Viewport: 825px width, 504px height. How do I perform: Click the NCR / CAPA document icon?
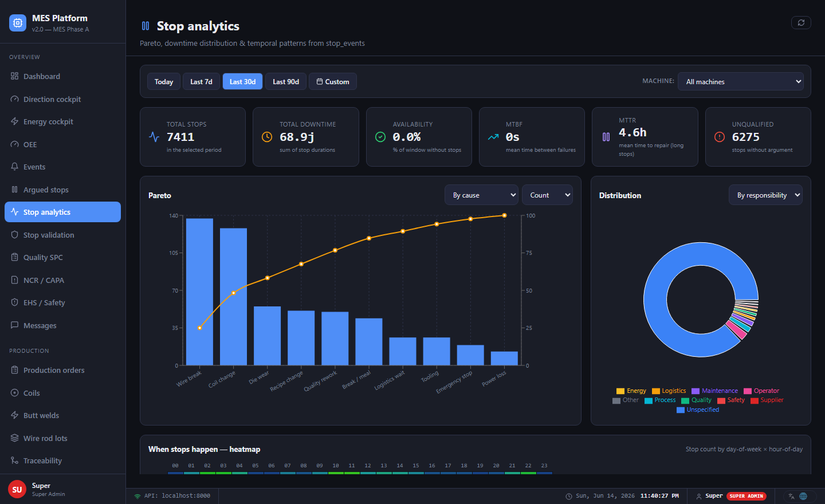click(x=15, y=280)
